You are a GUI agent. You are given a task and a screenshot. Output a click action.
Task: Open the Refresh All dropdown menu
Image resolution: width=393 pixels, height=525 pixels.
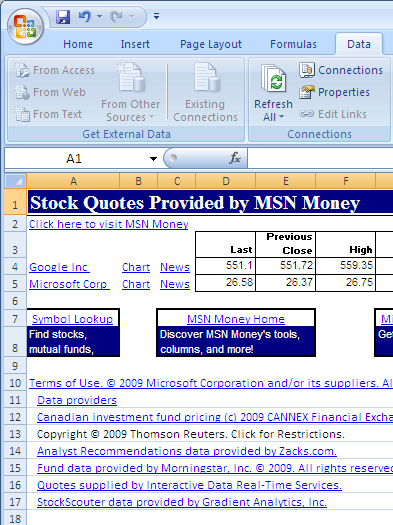[x=273, y=117]
